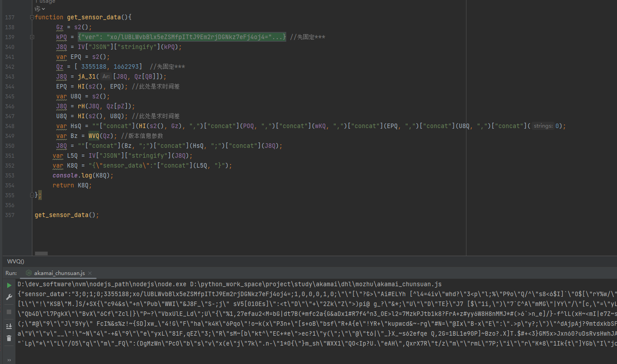617x364 pixels.
Task: Click the number 1662293 in the Qz array
Action: pos(126,67)
